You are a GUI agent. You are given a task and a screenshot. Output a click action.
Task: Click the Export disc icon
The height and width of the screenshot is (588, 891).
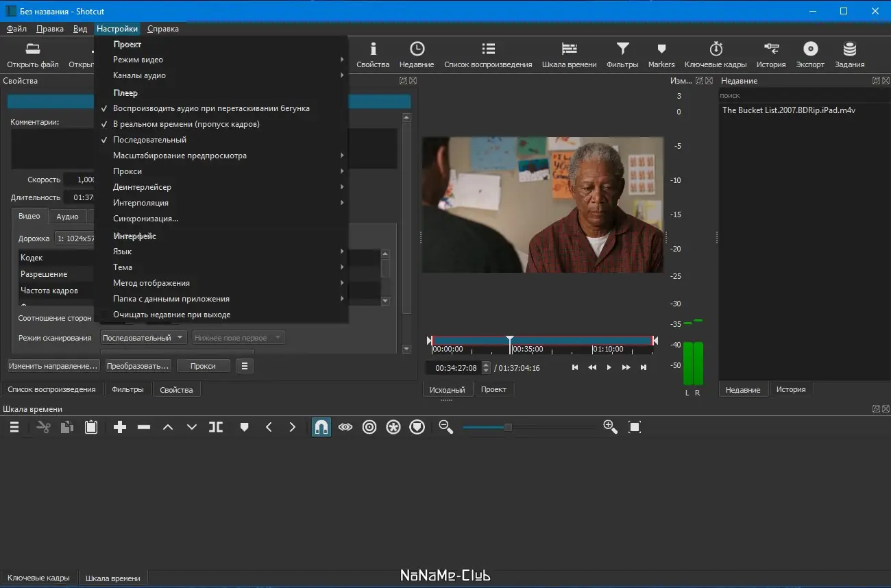point(810,49)
